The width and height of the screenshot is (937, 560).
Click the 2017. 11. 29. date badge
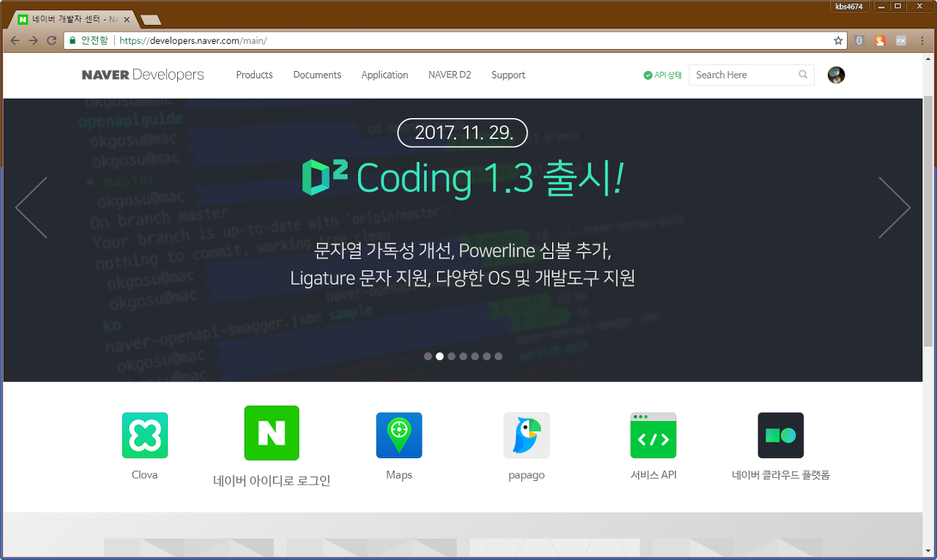pos(462,132)
